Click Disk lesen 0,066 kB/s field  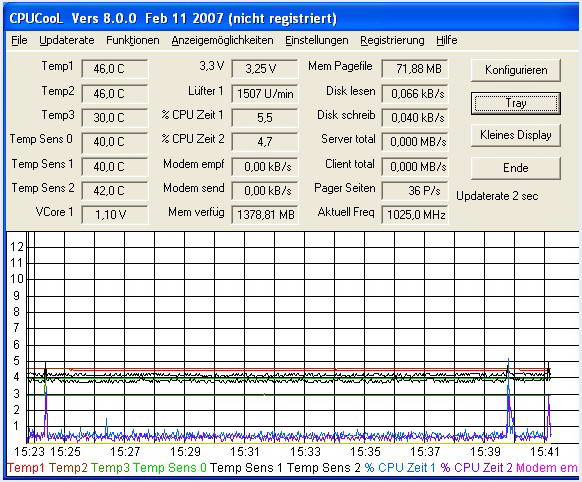[x=414, y=94]
